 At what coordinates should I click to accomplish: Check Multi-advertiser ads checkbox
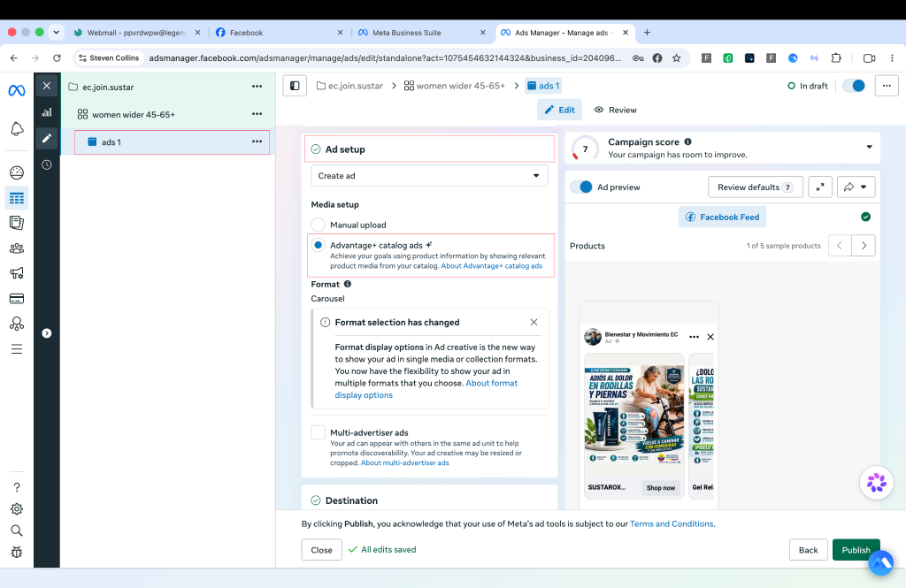click(318, 432)
